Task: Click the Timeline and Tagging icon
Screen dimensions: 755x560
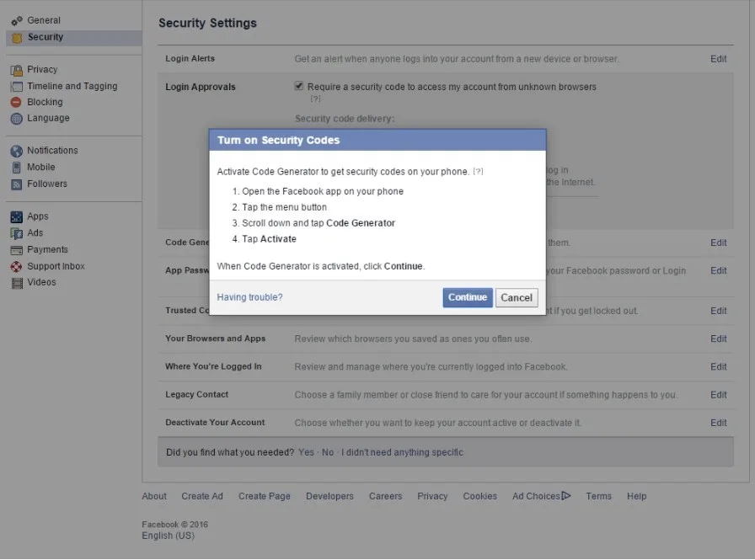Action: click(x=16, y=87)
